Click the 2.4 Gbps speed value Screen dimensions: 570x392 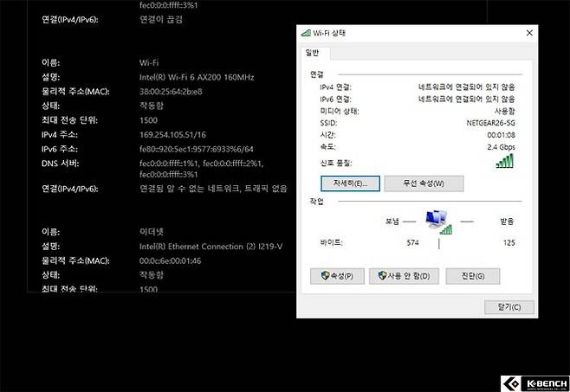coord(499,147)
